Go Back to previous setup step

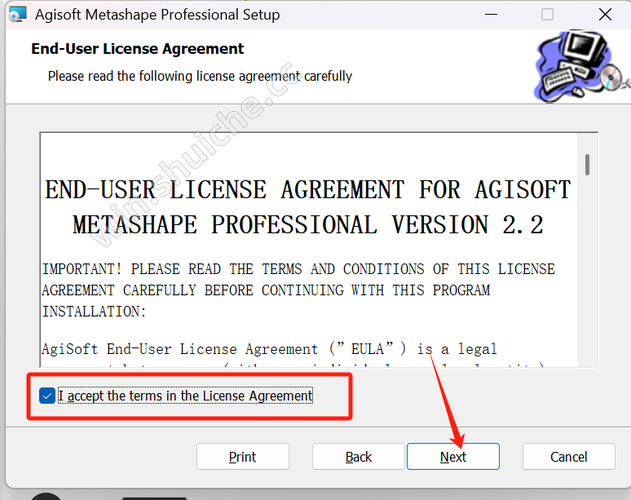tap(358, 457)
